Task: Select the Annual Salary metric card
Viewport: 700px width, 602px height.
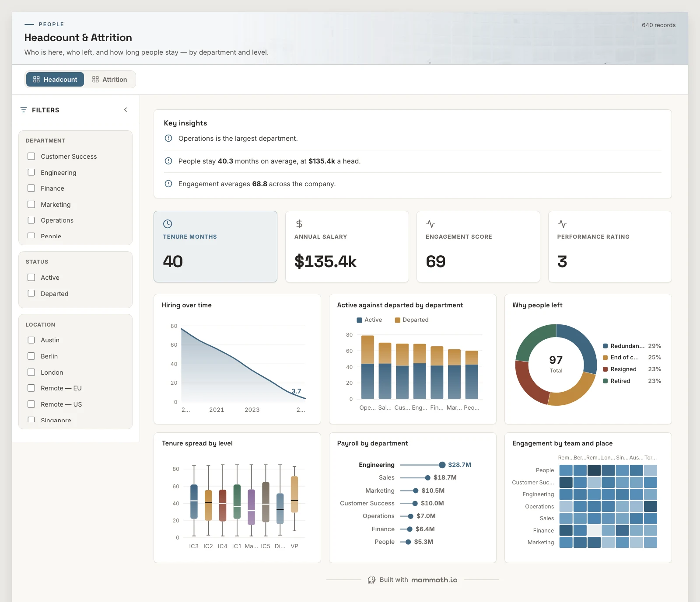Action: click(347, 247)
